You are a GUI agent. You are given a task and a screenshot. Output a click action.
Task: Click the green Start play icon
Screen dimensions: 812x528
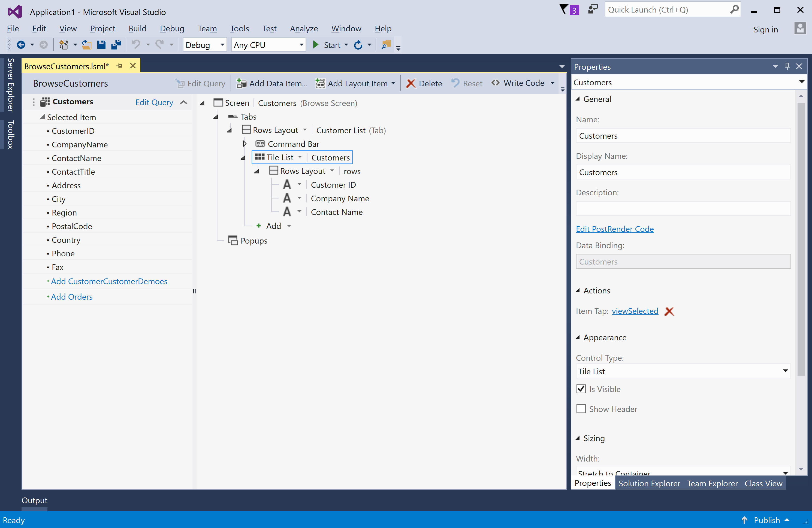click(x=316, y=45)
